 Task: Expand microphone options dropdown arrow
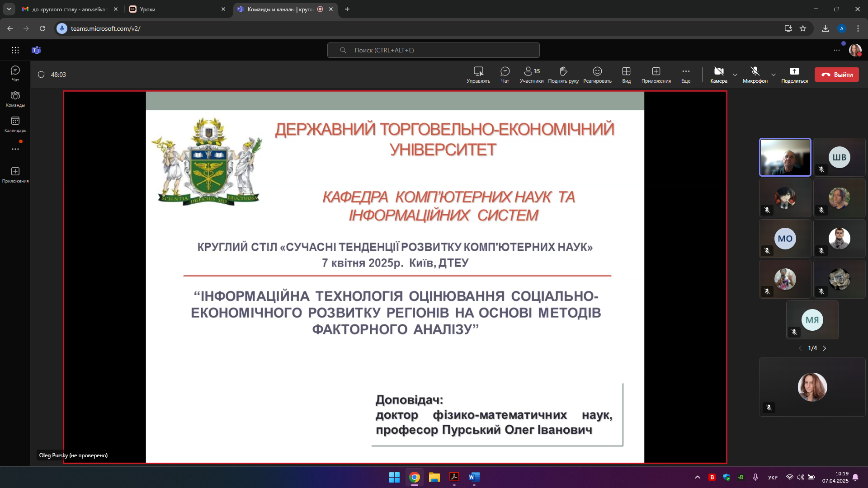(774, 75)
